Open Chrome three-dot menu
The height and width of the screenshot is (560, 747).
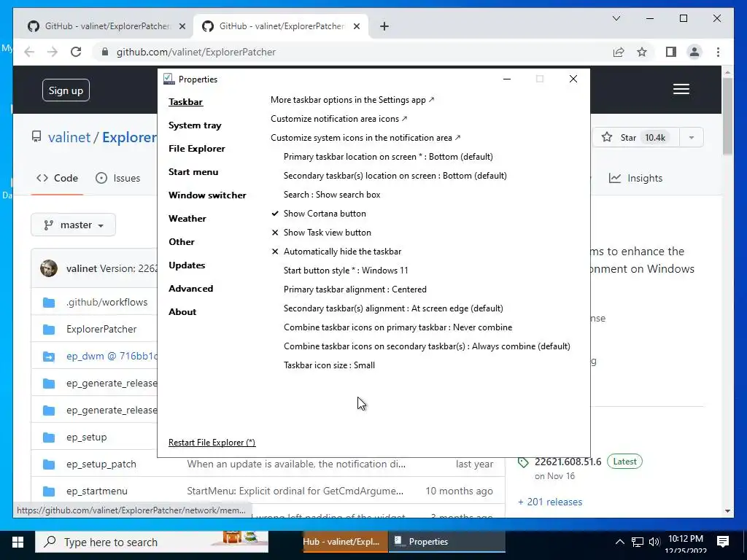pos(718,52)
